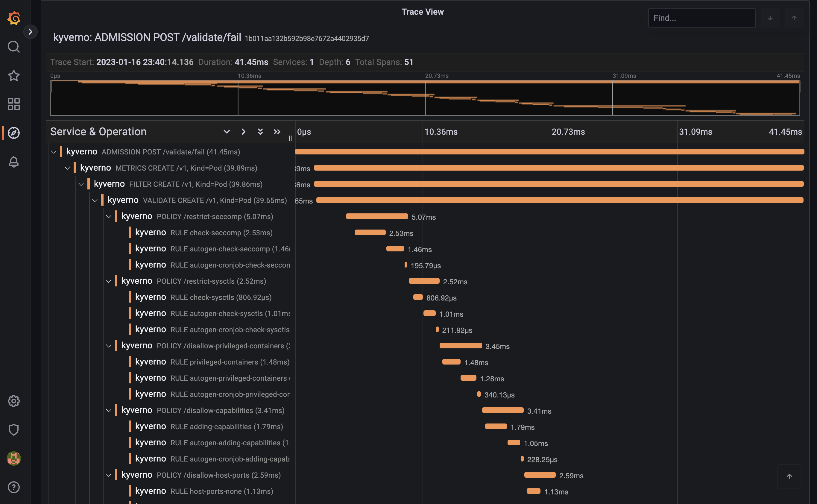Click the next search result down arrow
The image size is (817, 504).
click(770, 18)
